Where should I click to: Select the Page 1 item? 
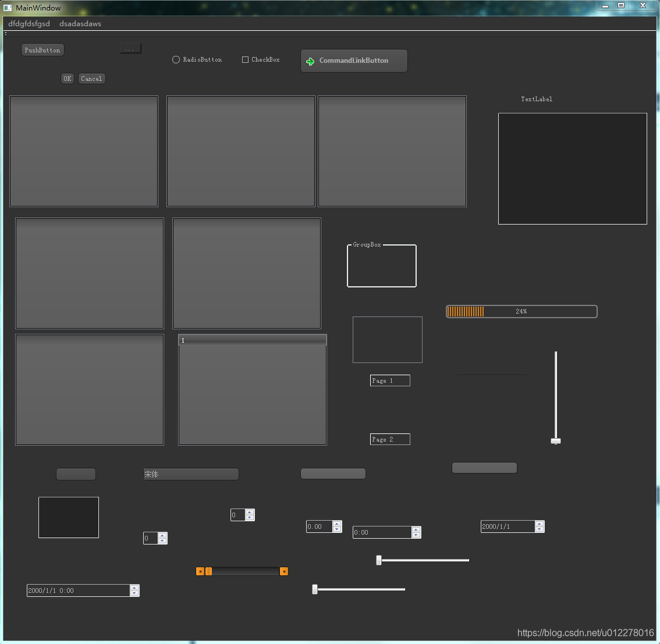coord(390,380)
